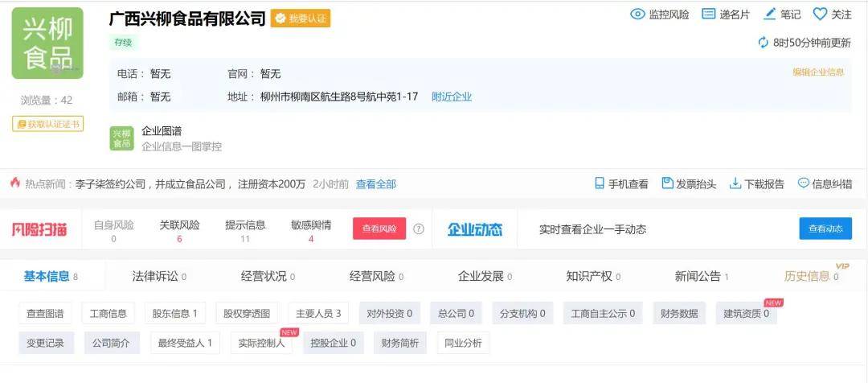Click the 信息纠错 chat bubble icon
The image size is (868, 383).
tap(803, 183)
